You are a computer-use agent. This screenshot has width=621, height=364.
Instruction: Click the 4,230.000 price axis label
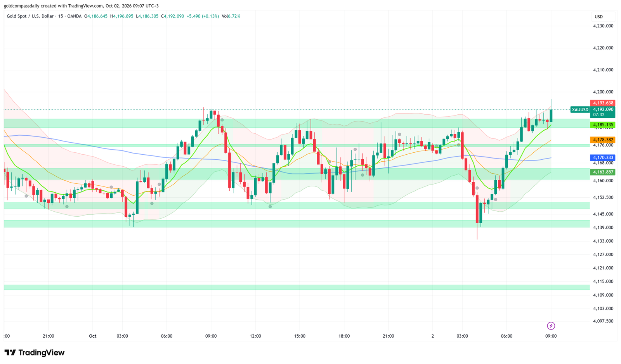(603, 26)
